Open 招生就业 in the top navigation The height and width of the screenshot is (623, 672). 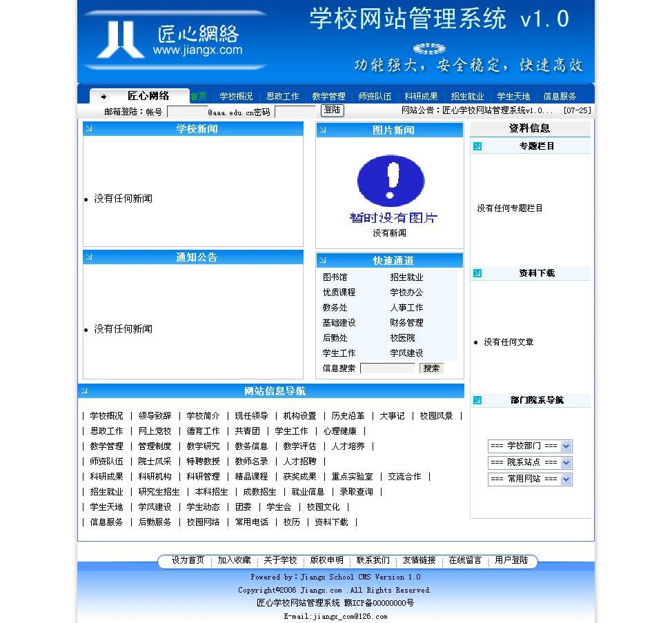tap(468, 97)
